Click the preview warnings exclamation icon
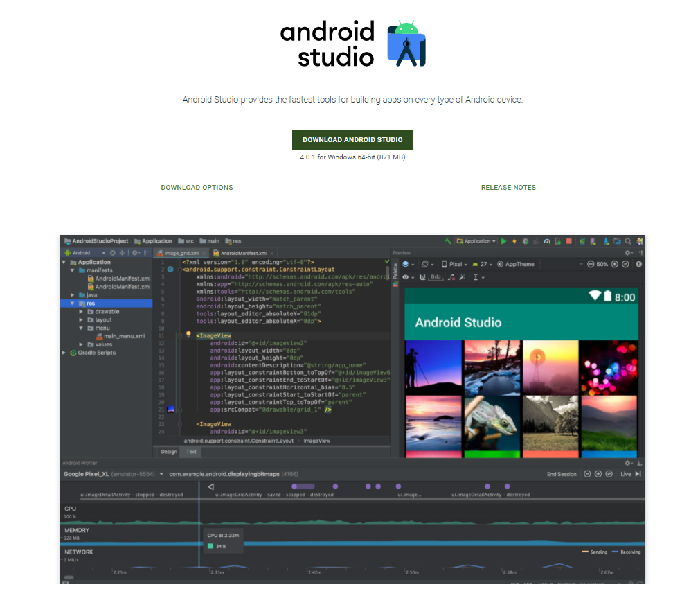Image resolution: width=700 pixels, height=598 pixels. click(x=639, y=264)
